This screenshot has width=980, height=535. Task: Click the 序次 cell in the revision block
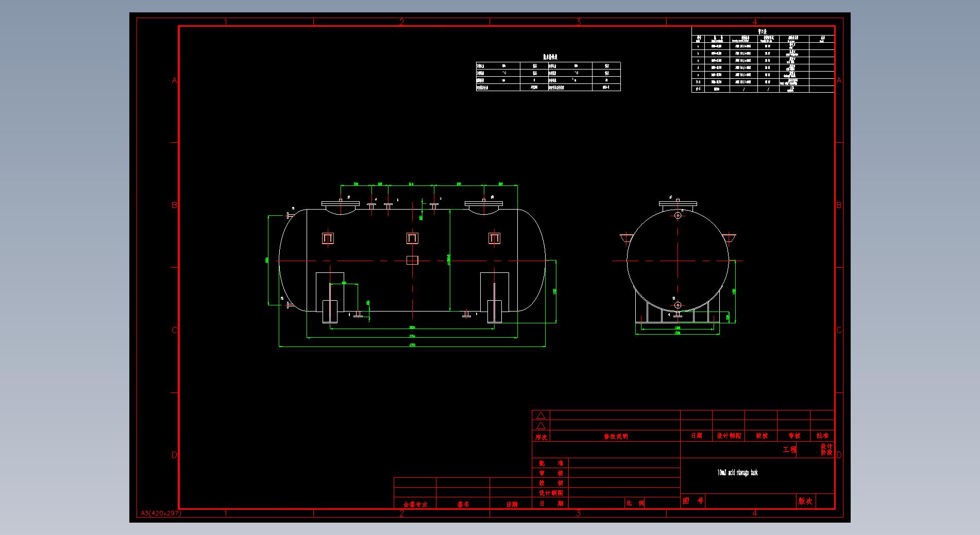pyautogui.click(x=541, y=437)
